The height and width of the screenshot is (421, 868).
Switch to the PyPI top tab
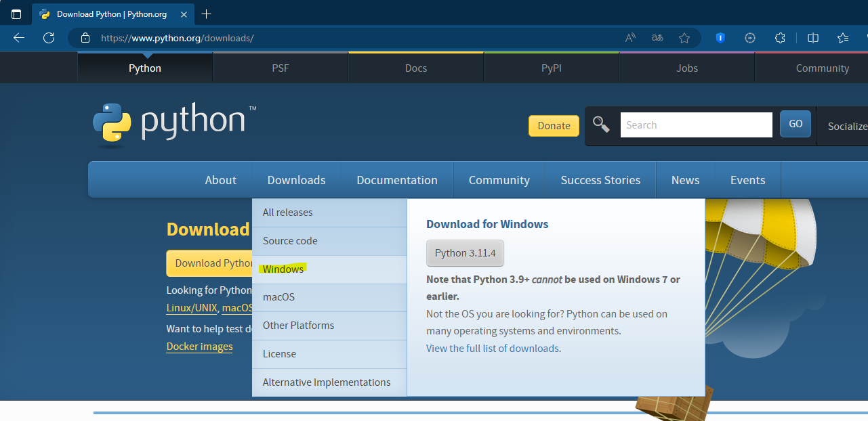pyautogui.click(x=552, y=68)
